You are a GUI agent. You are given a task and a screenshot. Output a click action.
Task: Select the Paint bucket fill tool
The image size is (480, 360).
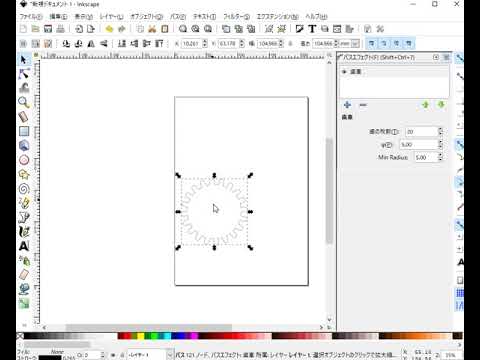24,289
